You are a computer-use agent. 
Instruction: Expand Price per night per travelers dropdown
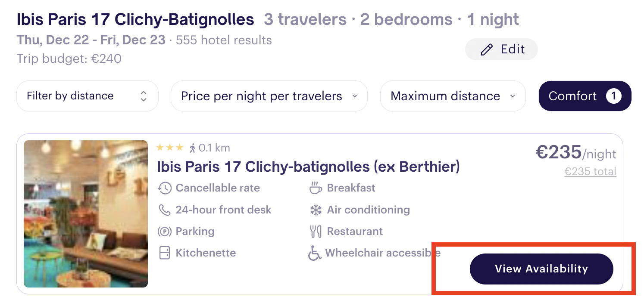pyautogui.click(x=269, y=96)
